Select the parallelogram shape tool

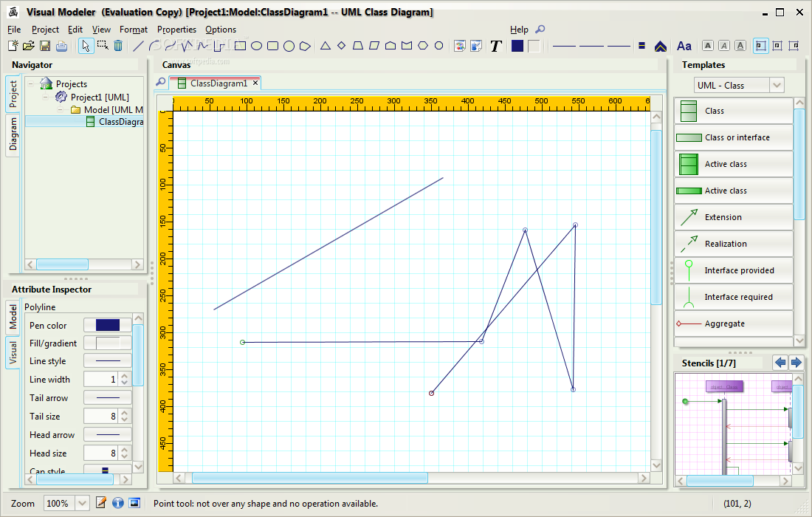click(x=374, y=46)
